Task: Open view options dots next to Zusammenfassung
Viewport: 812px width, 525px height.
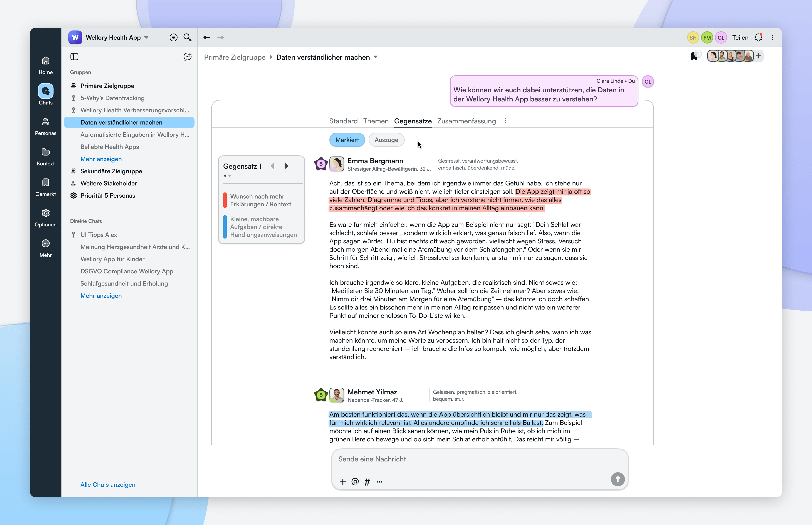Action: [x=506, y=121]
